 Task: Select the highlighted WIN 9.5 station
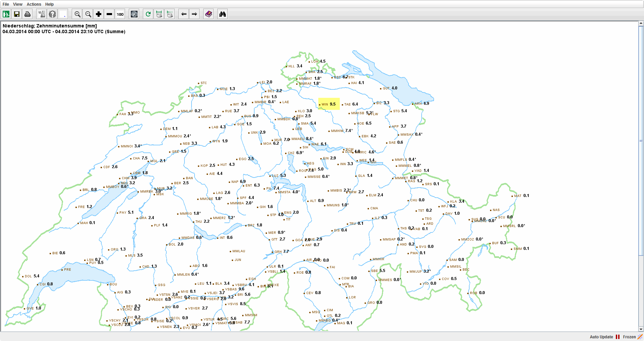(329, 104)
